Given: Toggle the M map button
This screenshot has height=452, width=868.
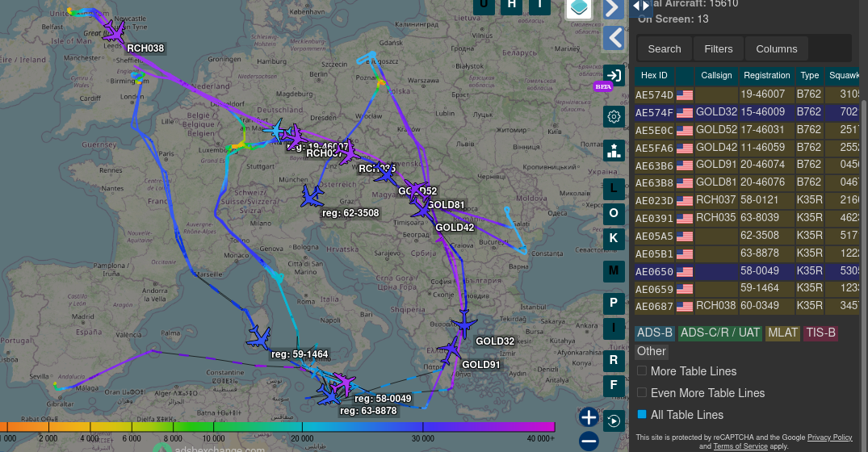Looking at the screenshot, I should (x=614, y=271).
